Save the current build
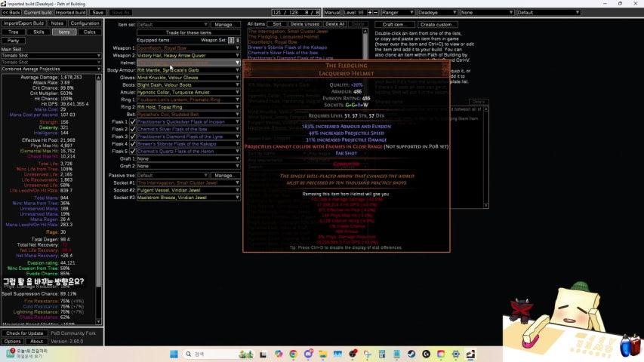Screen dimensions: 644x362 pos(97,12)
